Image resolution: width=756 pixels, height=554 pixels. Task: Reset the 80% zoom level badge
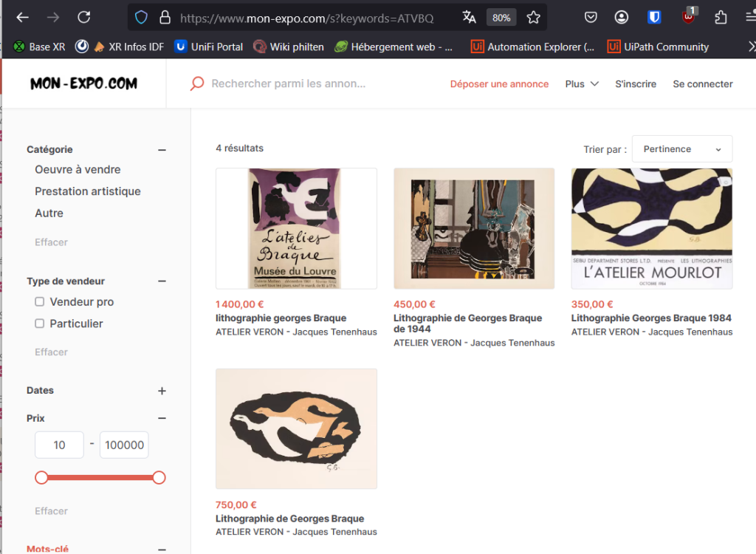click(x=501, y=18)
